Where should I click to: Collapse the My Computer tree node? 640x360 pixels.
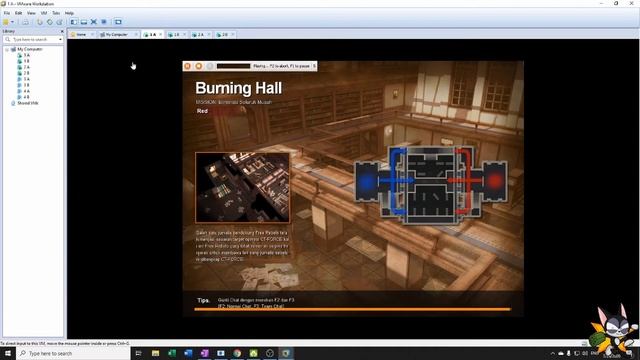click(7, 49)
